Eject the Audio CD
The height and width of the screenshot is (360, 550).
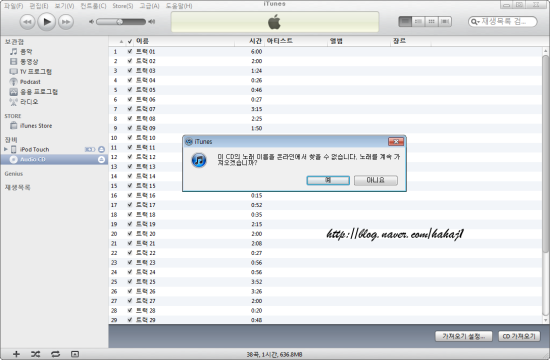101,160
